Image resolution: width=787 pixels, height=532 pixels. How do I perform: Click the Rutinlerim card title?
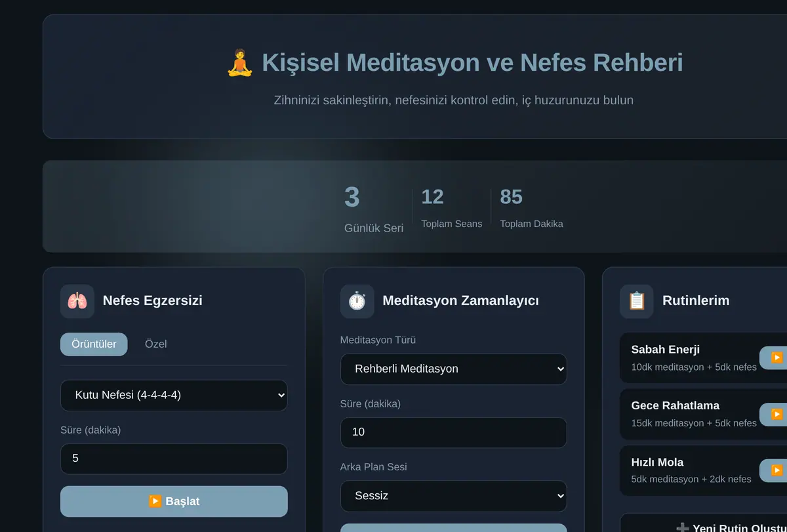[696, 301]
